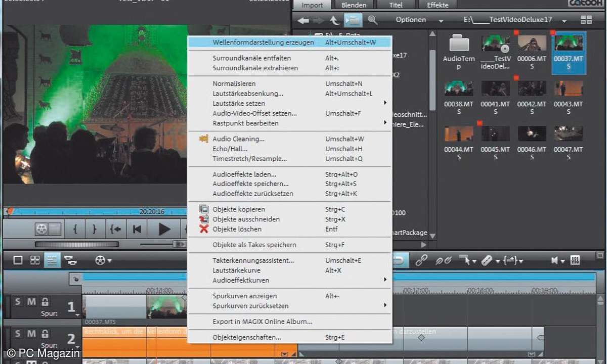The width and height of the screenshot is (607, 364).
Task: Click the group objects link icon
Action: tap(421, 260)
